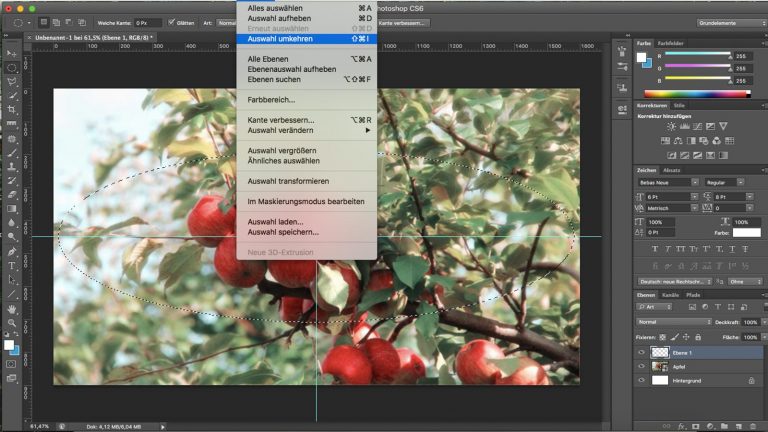This screenshot has height=432, width=768.
Task: Select the Move tool in the toolbox
Action: coord(12,53)
